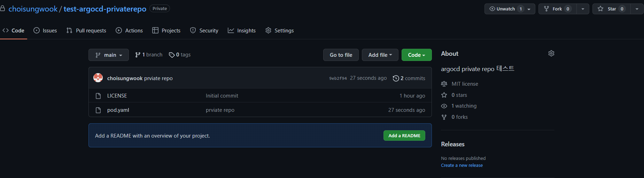Click the branch count icon
The width and height of the screenshot is (644, 178).
pos(138,55)
